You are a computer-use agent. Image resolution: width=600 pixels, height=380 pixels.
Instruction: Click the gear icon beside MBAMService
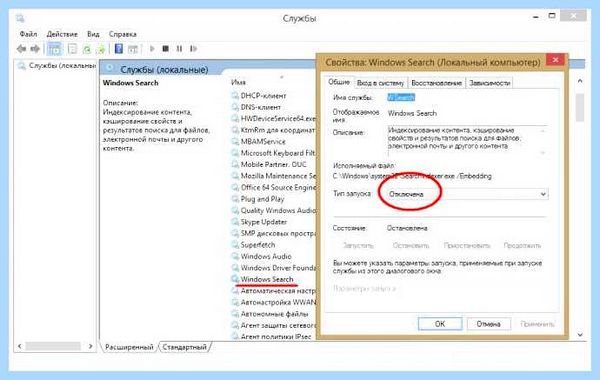coord(235,142)
